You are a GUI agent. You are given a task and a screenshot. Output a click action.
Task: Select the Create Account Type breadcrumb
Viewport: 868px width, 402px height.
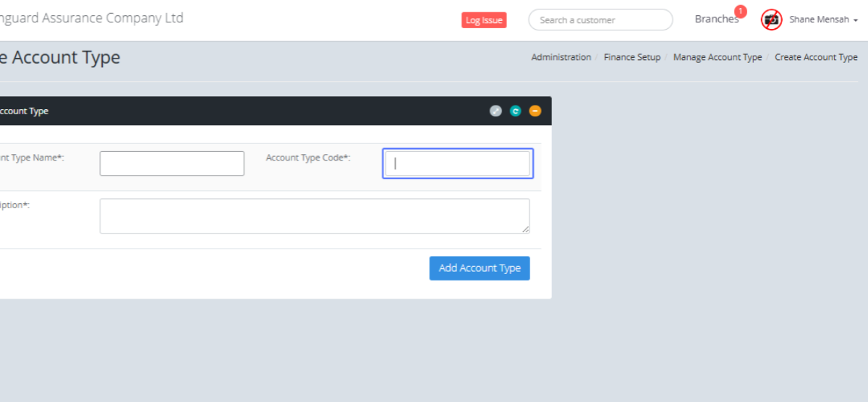click(816, 57)
